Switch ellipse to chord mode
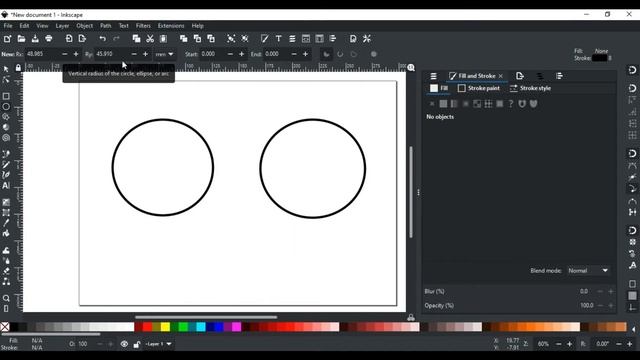The height and width of the screenshot is (360, 640). [353, 54]
